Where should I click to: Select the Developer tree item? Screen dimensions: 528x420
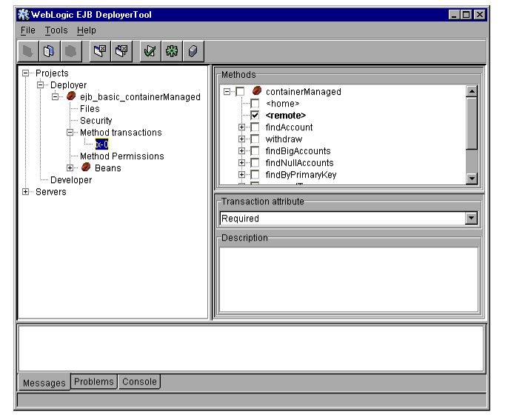coord(71,180)
